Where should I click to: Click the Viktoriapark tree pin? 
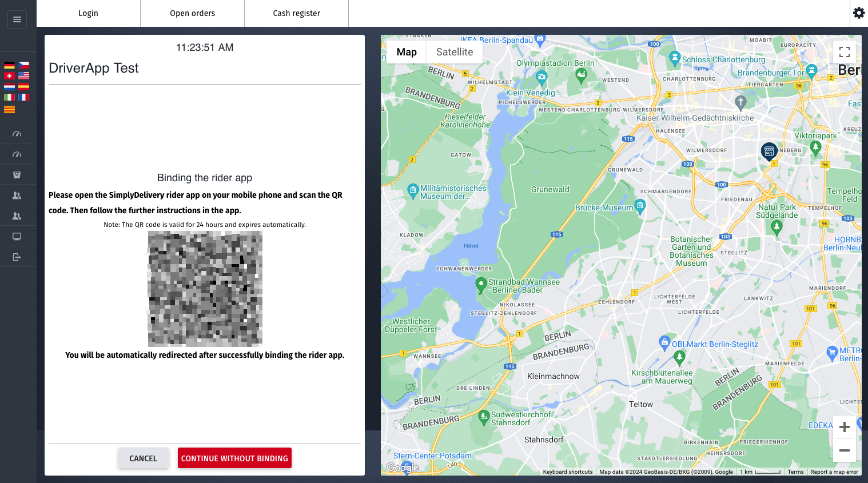(x=815, y=147)
